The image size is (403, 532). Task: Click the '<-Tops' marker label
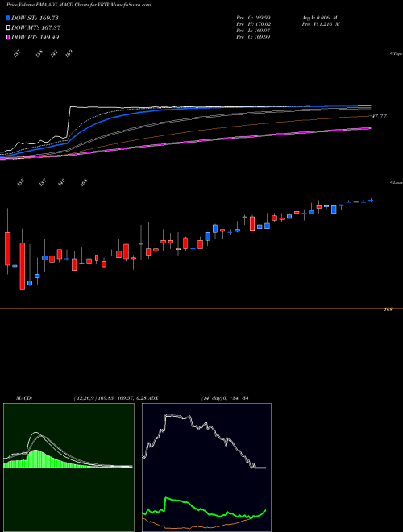(397, 54)
